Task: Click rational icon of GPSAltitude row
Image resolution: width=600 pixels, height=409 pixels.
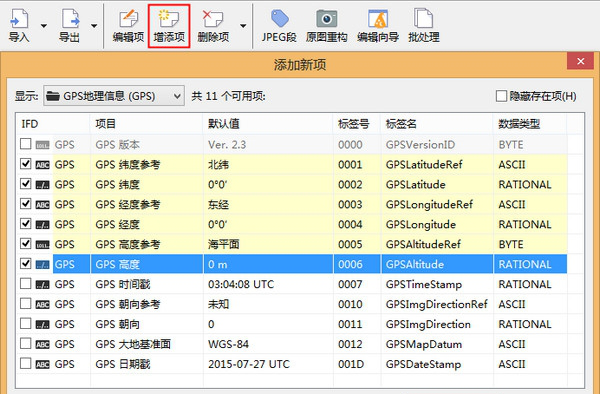Action: [42, 264]
